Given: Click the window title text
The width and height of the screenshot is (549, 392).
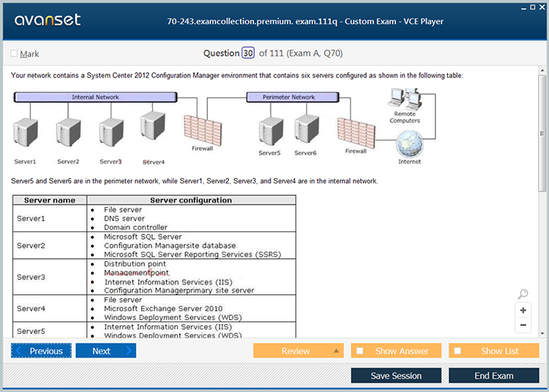Looking at the screenshot, I should 305,21.
